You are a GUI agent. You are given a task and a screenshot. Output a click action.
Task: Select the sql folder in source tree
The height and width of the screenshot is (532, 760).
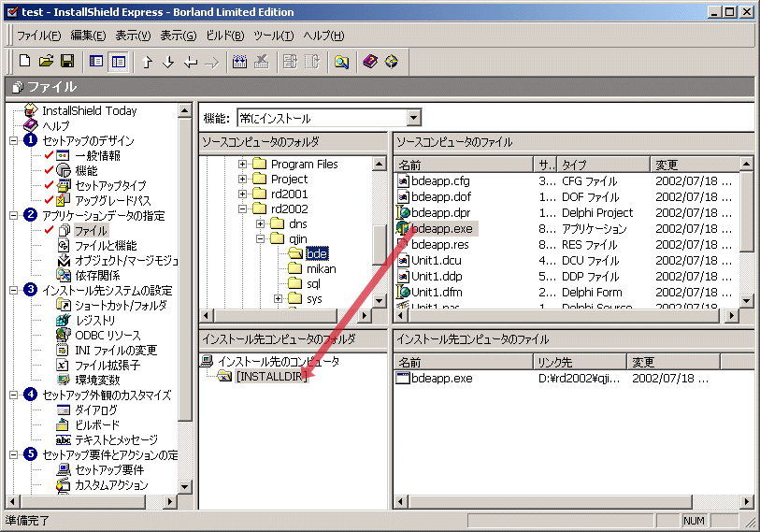313,283
